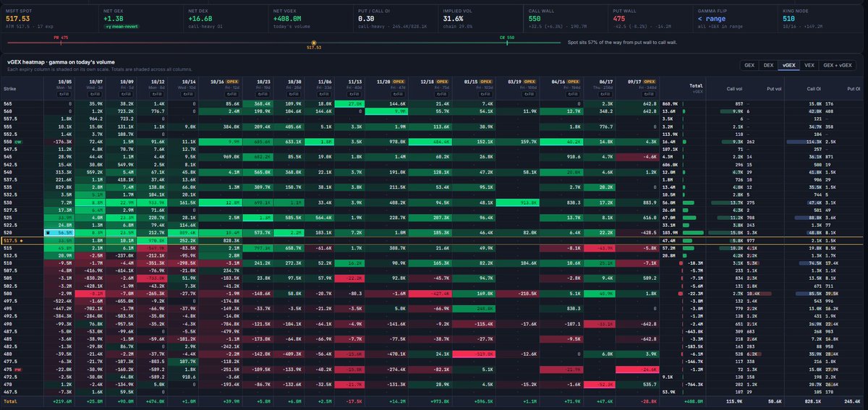Image resolution: width=868 pixels, height=410 pixels.
Task: Click the strike 565 row label
Action: [x=8, y=103]
